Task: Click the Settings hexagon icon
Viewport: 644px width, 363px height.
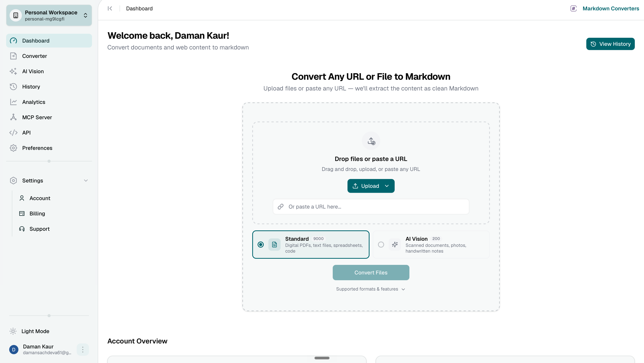Action: pos(13,181)
